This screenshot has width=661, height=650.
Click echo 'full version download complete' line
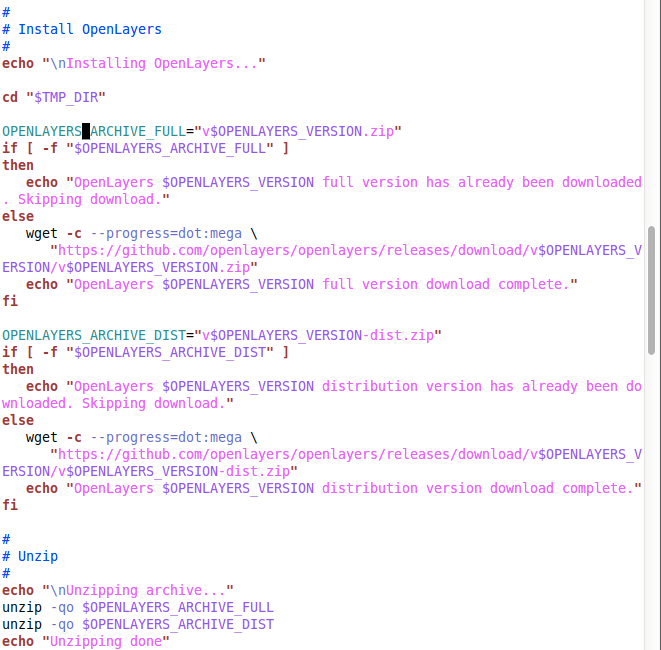click(301, 285)
